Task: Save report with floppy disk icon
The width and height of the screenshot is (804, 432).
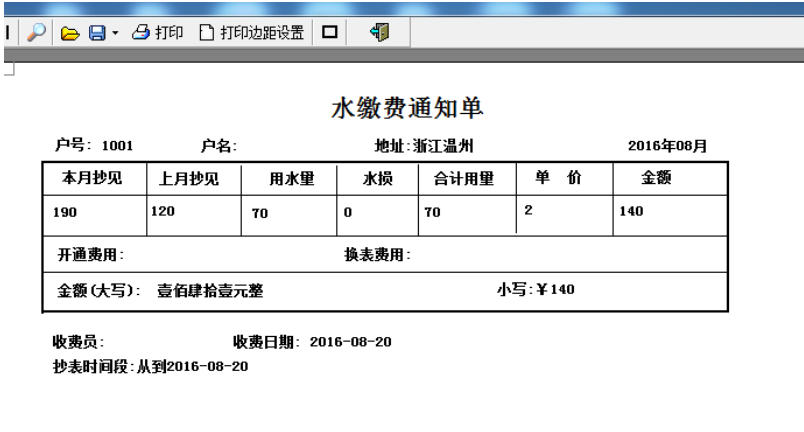Action: click(97, 33)
